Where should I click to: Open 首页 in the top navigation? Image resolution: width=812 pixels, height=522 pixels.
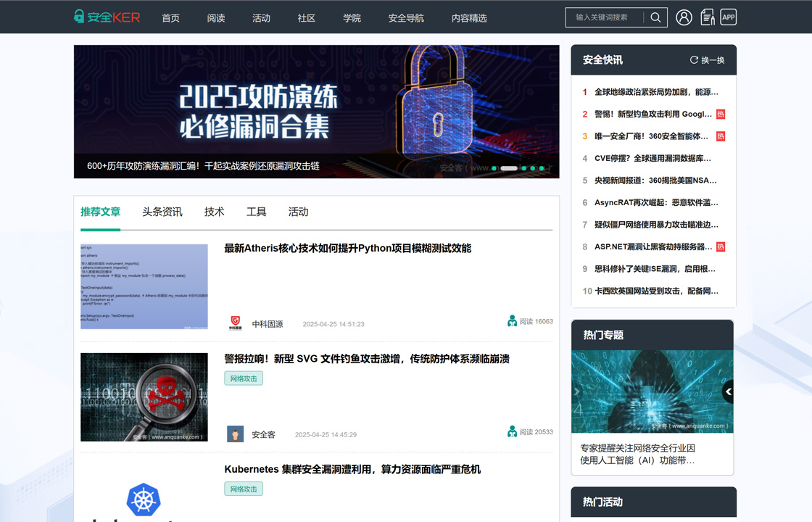point(171,18)
